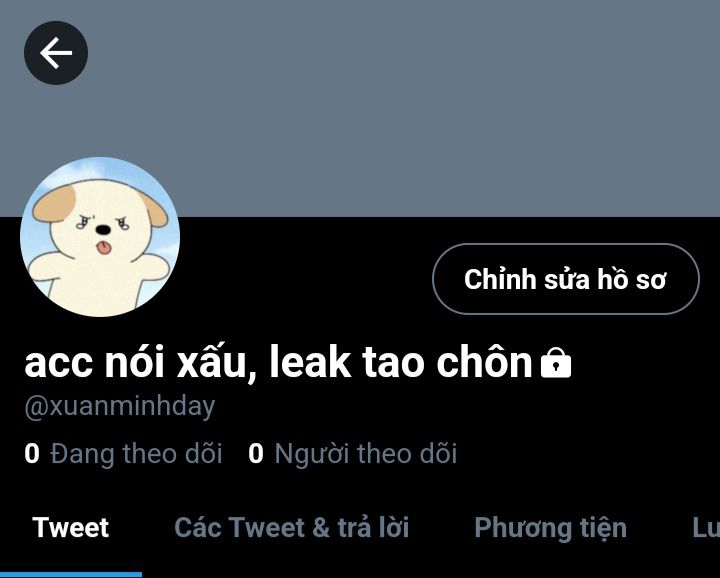720x578 pixels.
Task: Click the word 'hồ sơ' on edit button
Action: click(632, 279)
